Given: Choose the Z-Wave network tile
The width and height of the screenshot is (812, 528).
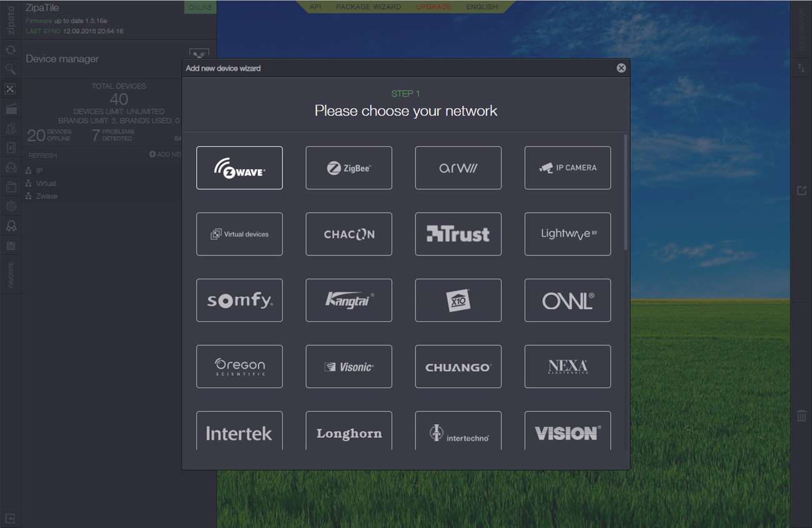Looking at the screenshot, I should (x=239, y=167).
